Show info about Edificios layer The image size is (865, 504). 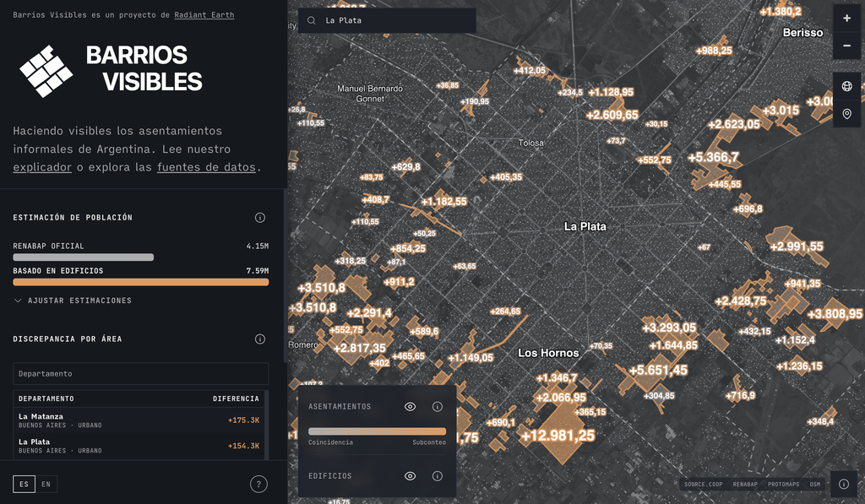437,476
